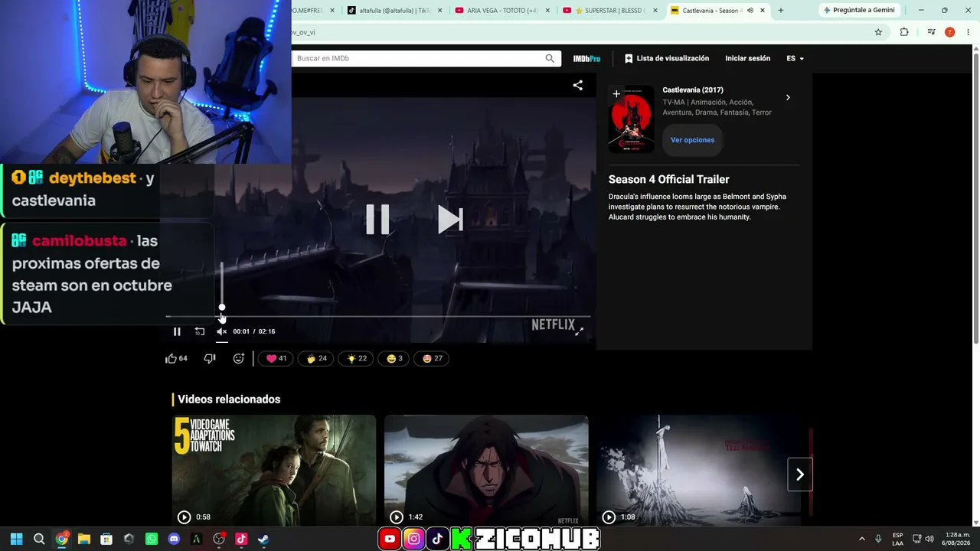Show next related videos with right arrow
980x551 pixels.
pos(800,474)
